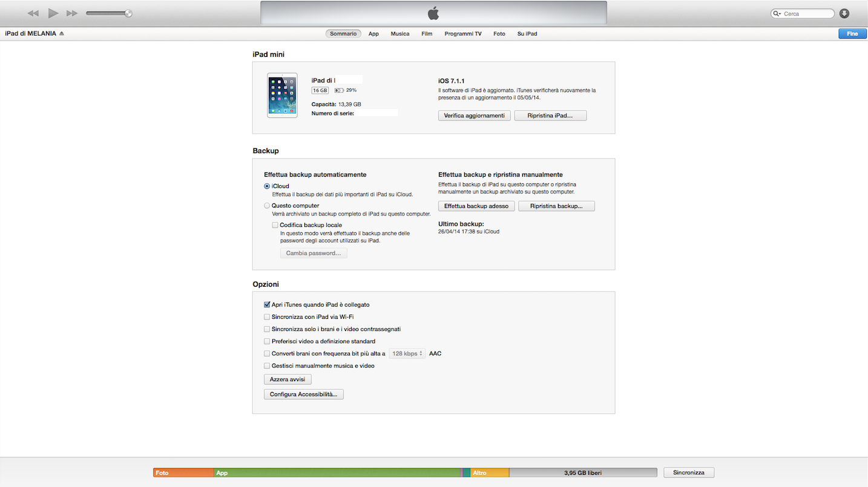Open the App tab
The width and height of the screenshot is (868, 487).
point(373,34)
